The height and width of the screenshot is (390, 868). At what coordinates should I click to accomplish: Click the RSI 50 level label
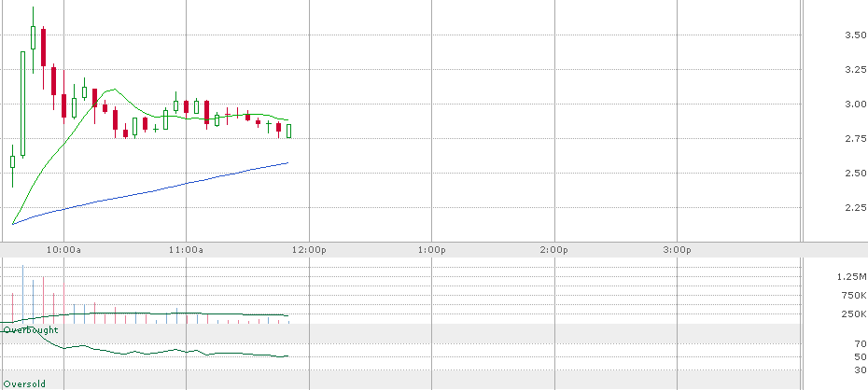tap(861, 356)
